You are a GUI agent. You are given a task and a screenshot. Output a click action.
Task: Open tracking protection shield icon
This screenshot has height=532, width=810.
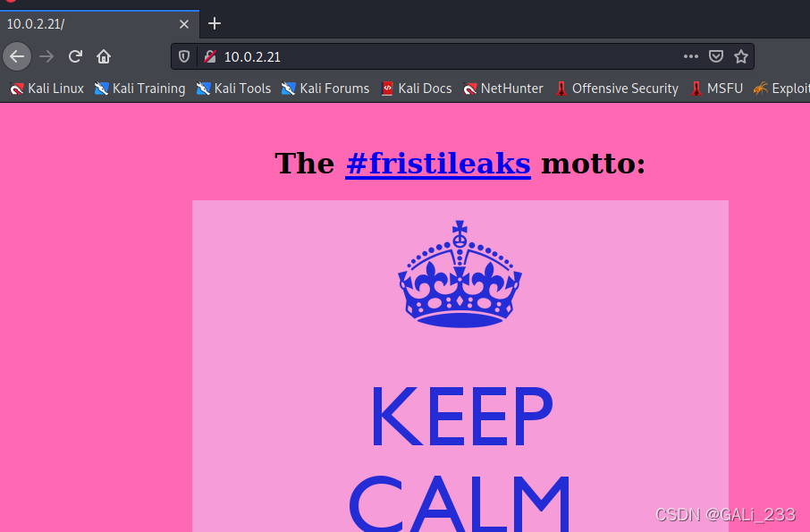point(184,56)
